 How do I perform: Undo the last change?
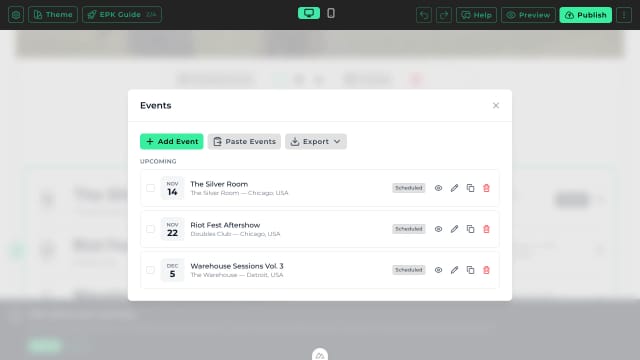(424, 15)
